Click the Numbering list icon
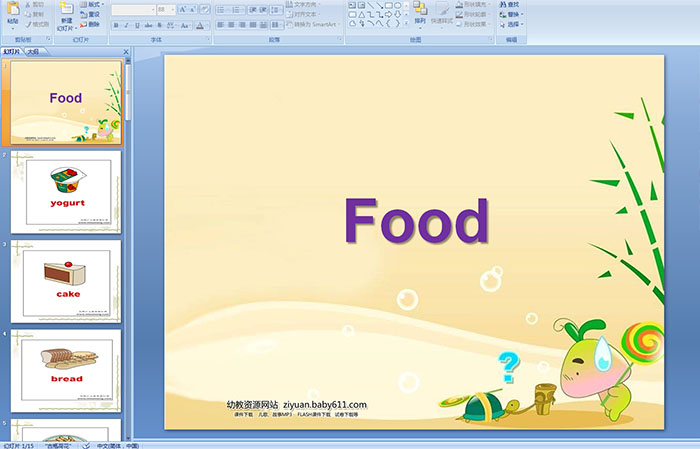700x449 pixels. [236, 10]
